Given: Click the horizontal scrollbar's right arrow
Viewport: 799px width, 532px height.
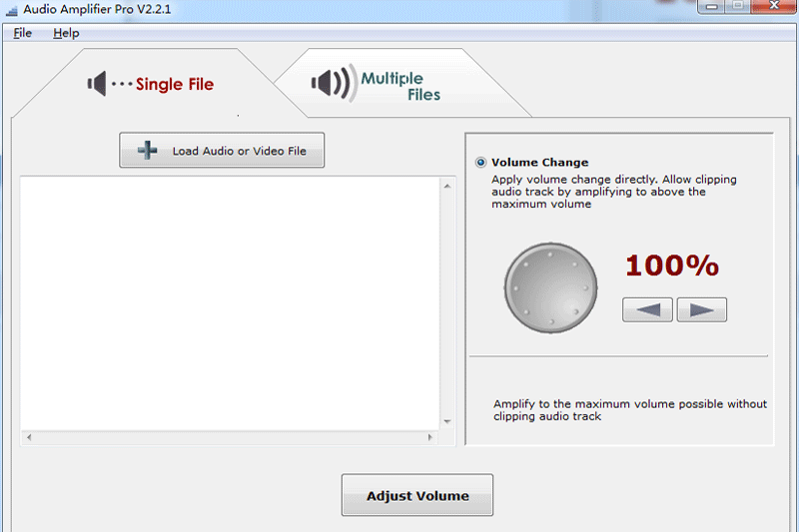Looking at the screenshot, I should point(431,437).
